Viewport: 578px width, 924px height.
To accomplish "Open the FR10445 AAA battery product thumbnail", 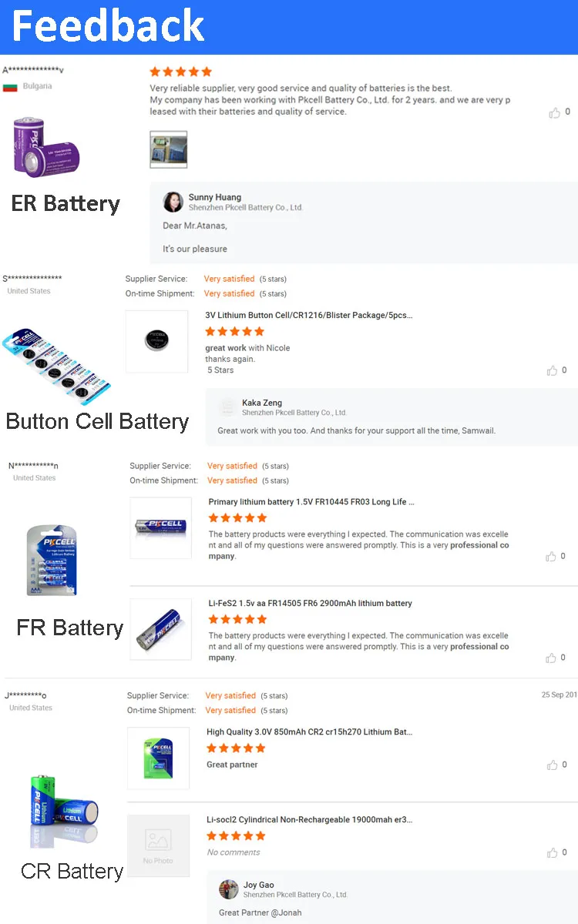I will [160, 528].
